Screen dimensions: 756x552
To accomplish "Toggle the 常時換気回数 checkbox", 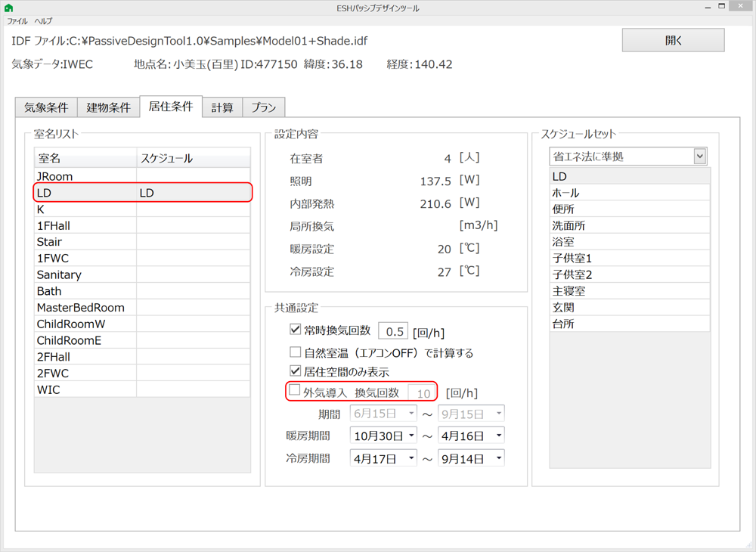I will [x=295, y=329].
